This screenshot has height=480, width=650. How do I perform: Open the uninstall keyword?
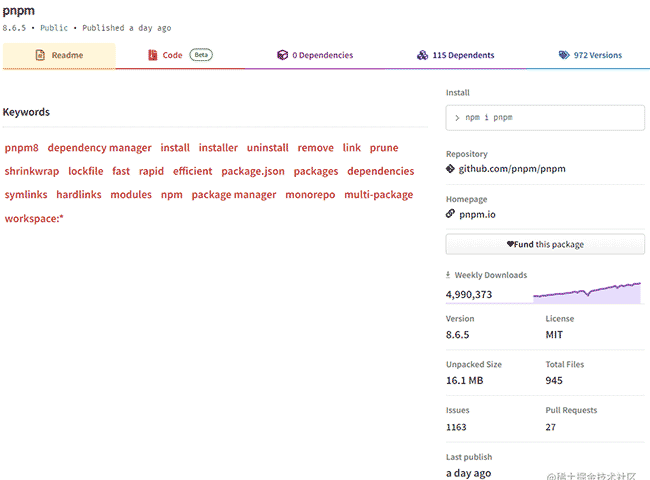267,148
